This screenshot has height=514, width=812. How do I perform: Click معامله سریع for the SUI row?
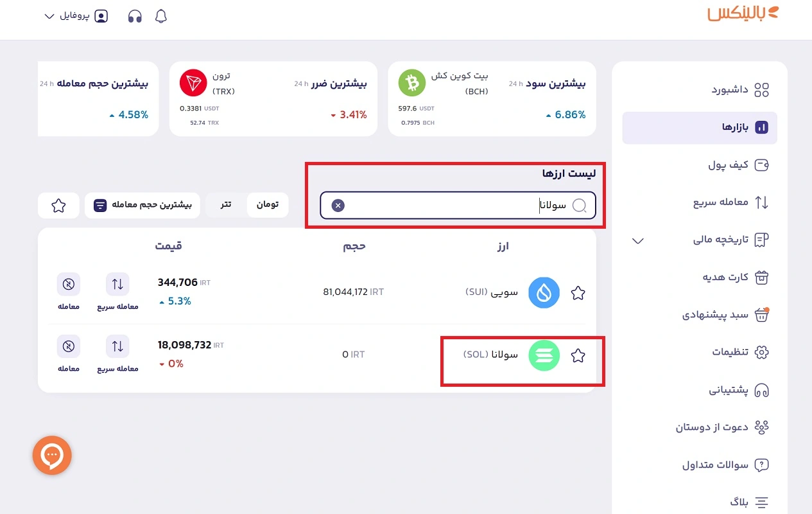pos(117,292)
